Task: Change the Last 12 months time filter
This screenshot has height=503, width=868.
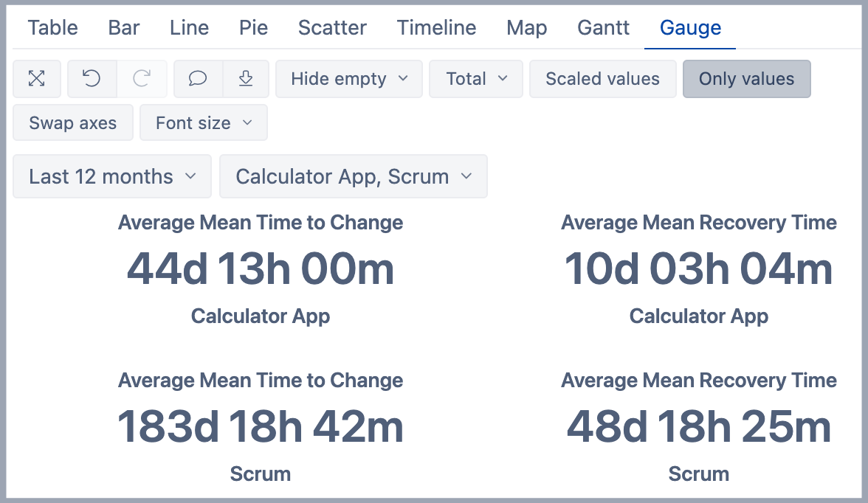Action: coord(112,177)
